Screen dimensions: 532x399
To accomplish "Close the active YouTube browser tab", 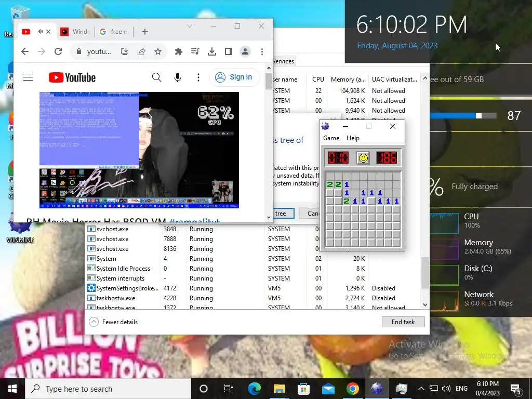I will click(x=48, y=32).
